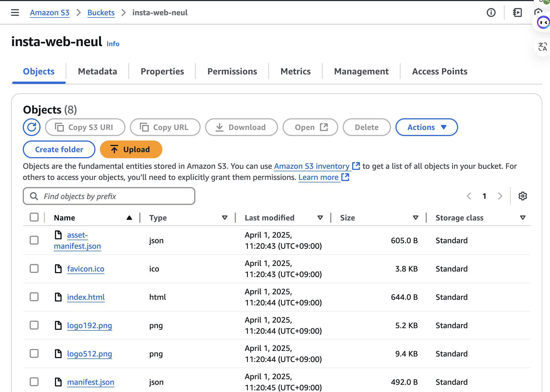Switch to the Properties tab

point(162,71)
